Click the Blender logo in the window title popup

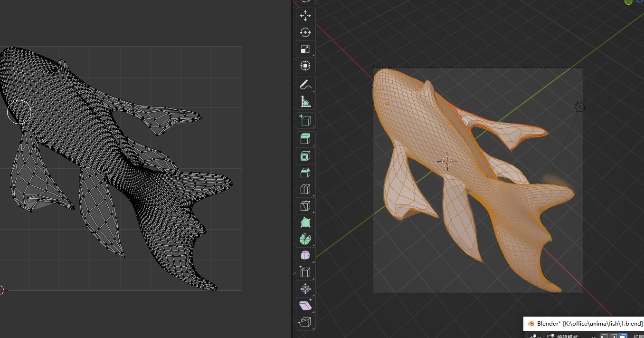(531, 324)
